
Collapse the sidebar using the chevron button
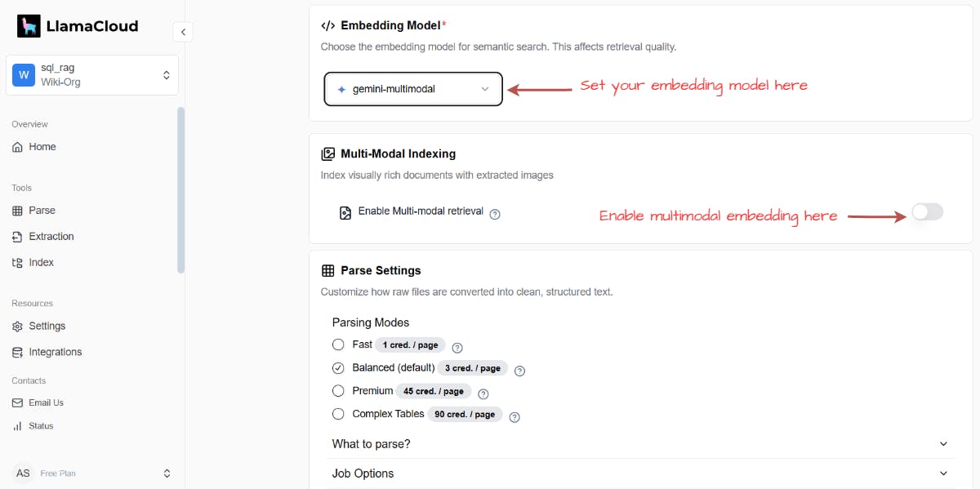click(183, 31)
